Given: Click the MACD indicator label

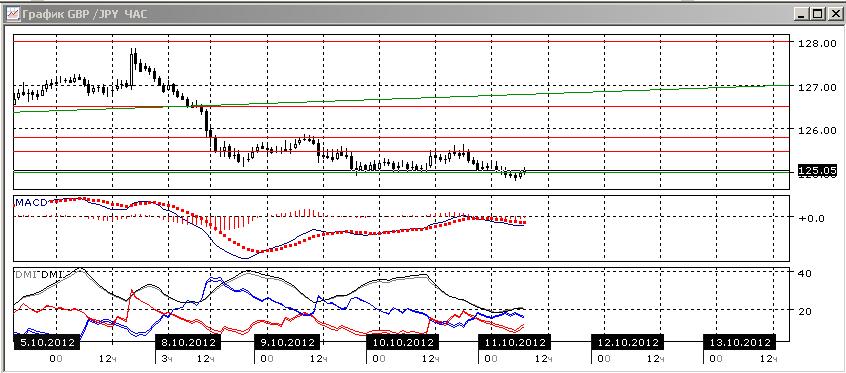Looking at the screenshot, I should click(x=31, y=202).
